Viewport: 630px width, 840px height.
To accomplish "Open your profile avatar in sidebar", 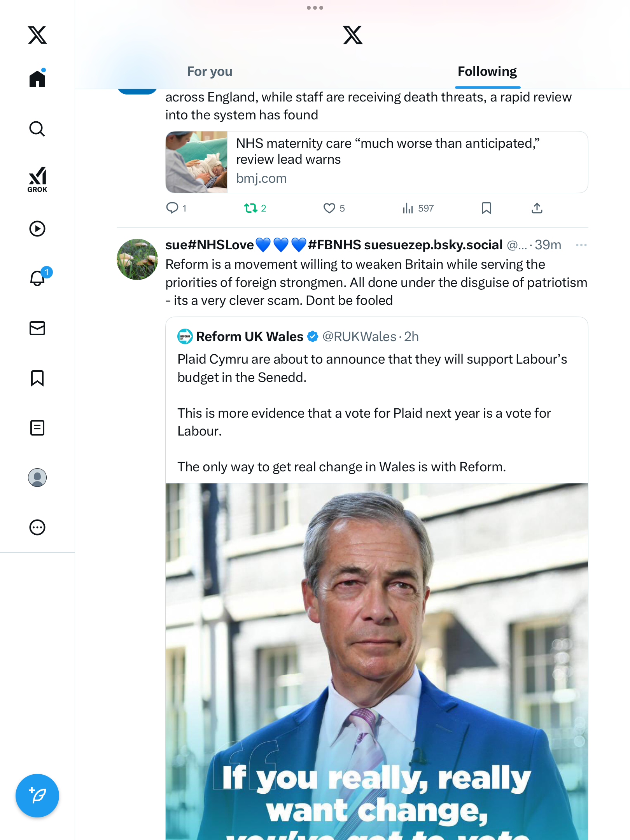I will [37, 478].
